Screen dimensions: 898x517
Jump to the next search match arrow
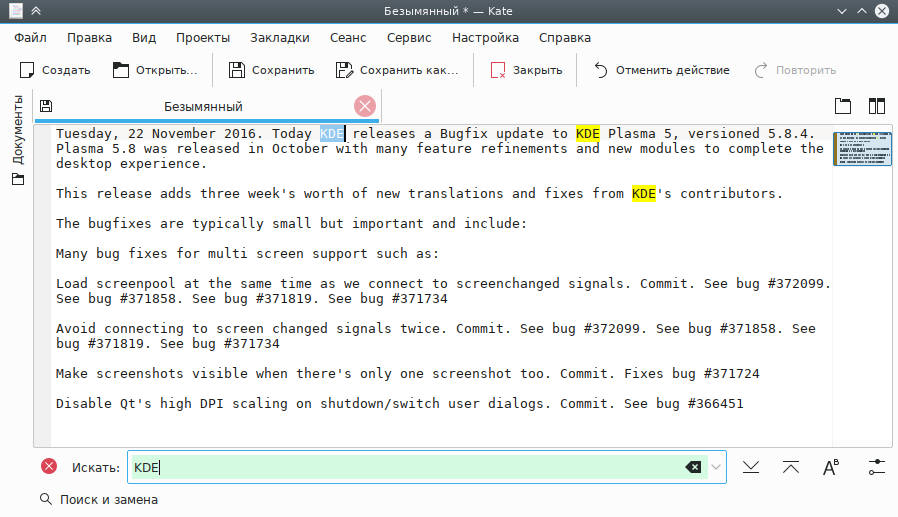[752, 467]
